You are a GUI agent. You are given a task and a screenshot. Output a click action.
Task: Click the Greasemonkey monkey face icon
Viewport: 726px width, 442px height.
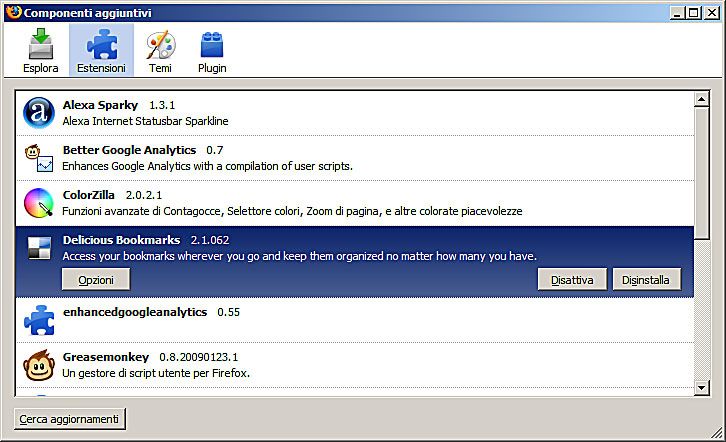(39, 365)
